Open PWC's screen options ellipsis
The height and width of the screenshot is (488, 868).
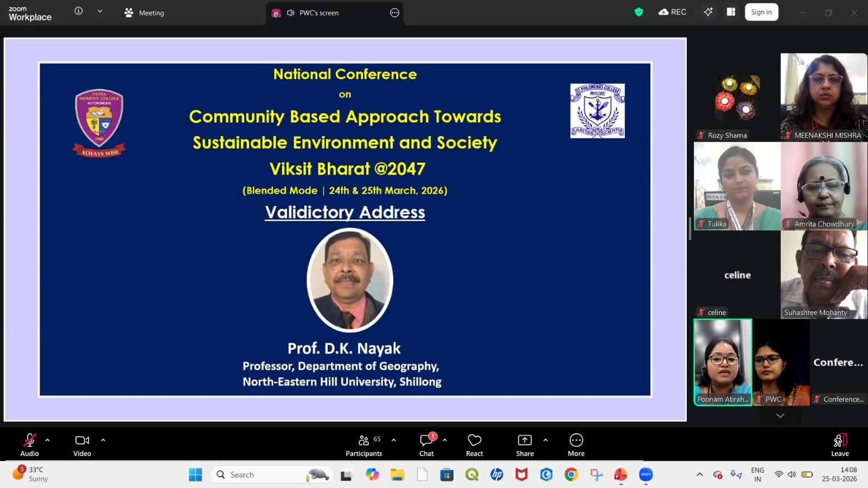[x=394, y=13]
